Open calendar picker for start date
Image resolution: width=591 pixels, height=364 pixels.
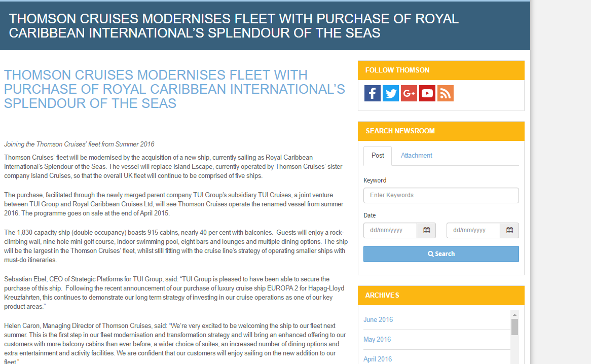[x=426, y=230]
